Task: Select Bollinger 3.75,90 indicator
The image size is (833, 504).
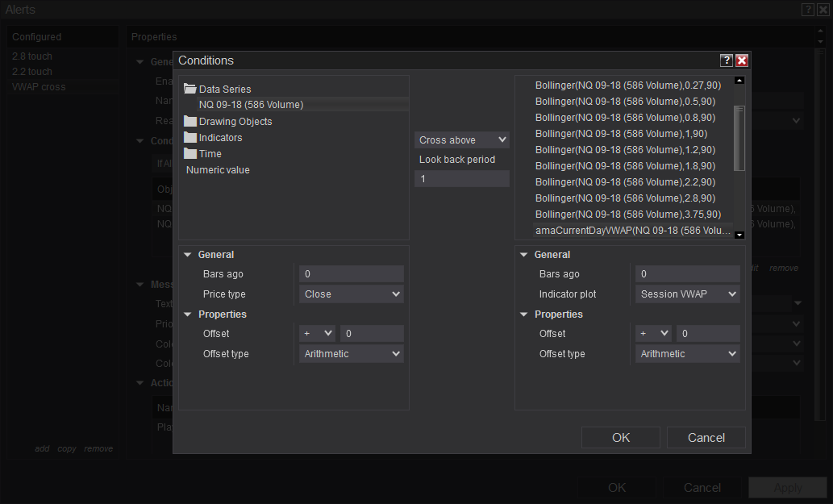Action: (628, 215)
